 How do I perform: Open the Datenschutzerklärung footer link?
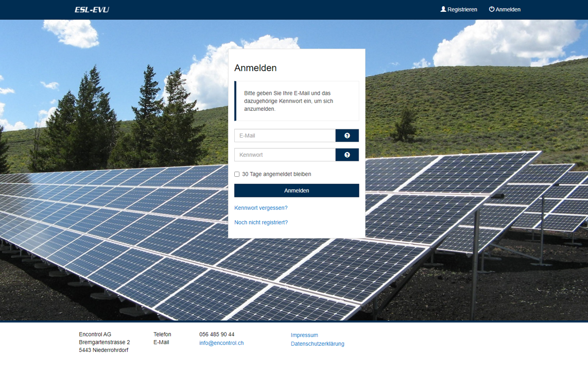318,344
